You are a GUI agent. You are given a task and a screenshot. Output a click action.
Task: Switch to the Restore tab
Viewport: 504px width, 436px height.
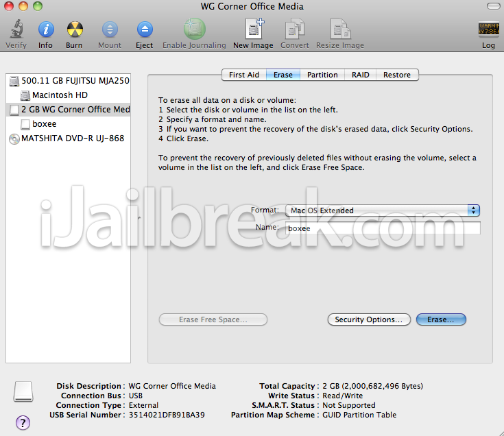click(x=397, y=75)
